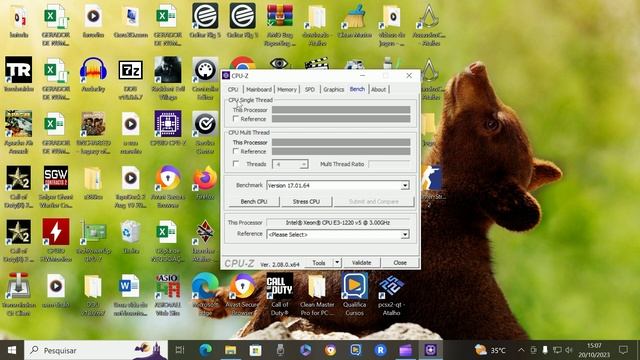The height and width of the screenshot is (360, 640).
Task: Open the WinRAR icon on the desktop
Action: coord(280,25)
